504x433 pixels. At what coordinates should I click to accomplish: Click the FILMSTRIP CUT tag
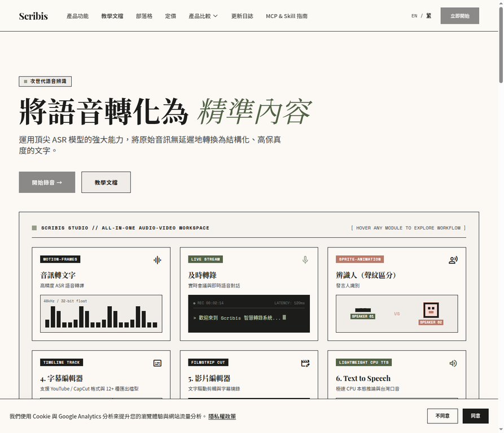pos(208,362)
